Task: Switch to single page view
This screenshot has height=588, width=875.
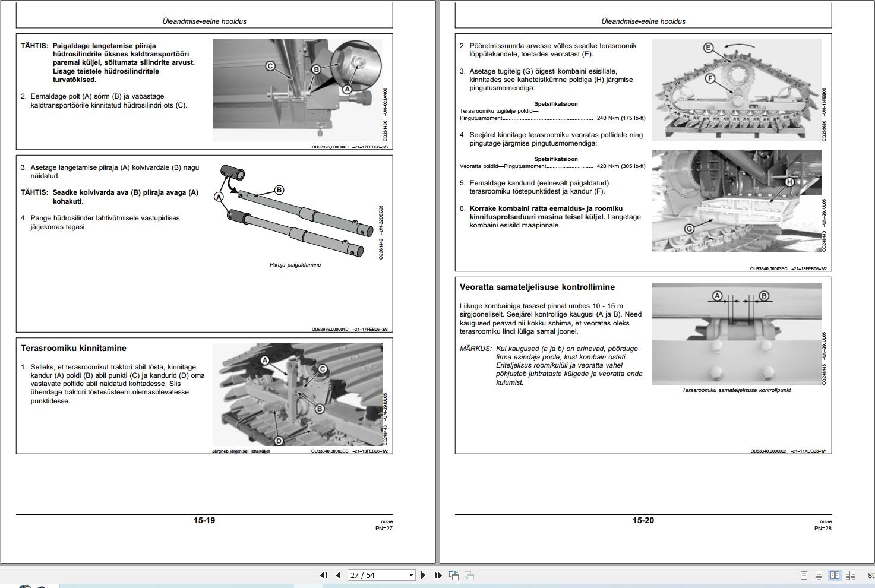Action: coord(804,576)
